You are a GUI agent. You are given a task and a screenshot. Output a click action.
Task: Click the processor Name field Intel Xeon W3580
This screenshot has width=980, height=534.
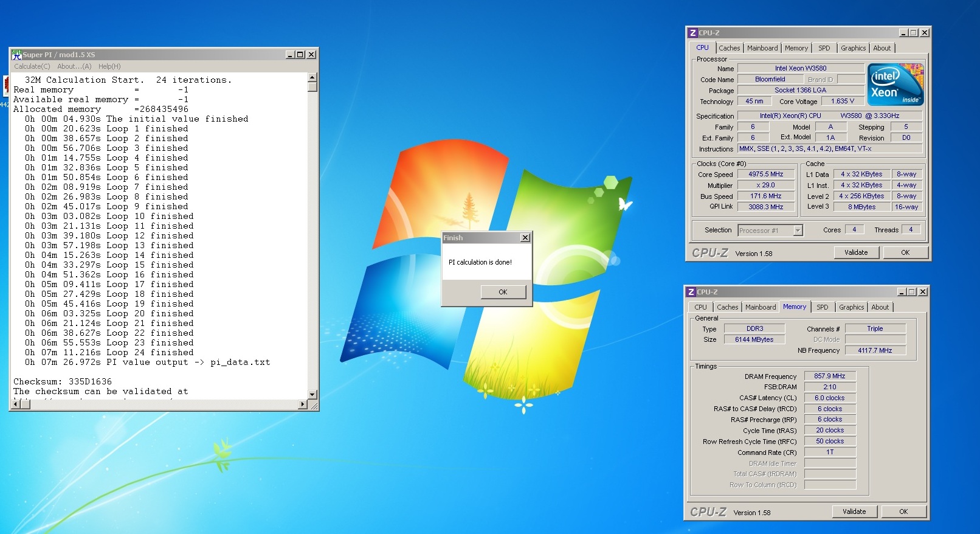[801, 69]
